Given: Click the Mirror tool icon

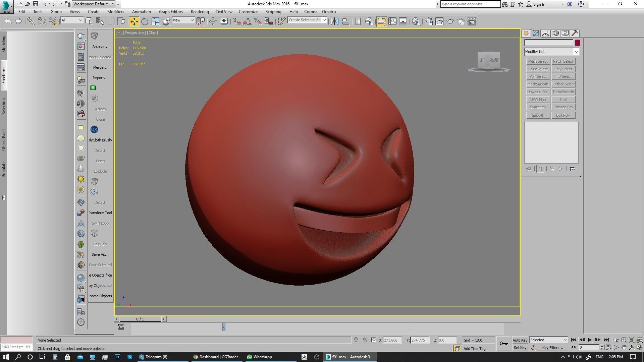Looking at the screenshot, I should [x=334, y=21].
